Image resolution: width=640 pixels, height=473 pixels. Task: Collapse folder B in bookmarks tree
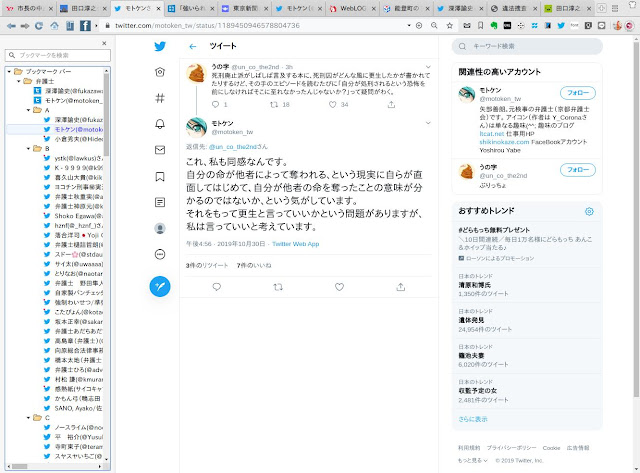[x=28, y=149]
